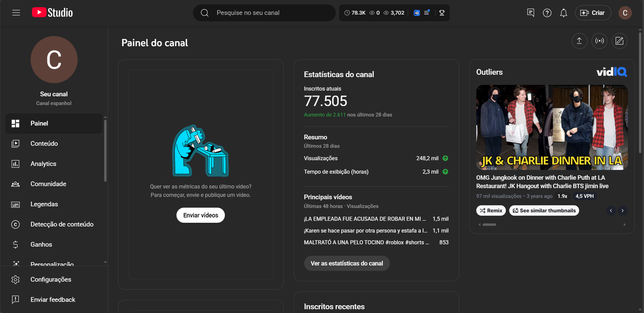Click the JK & Charlie Dinner thumbnail

pyautogui.click(x=552, y=127)
